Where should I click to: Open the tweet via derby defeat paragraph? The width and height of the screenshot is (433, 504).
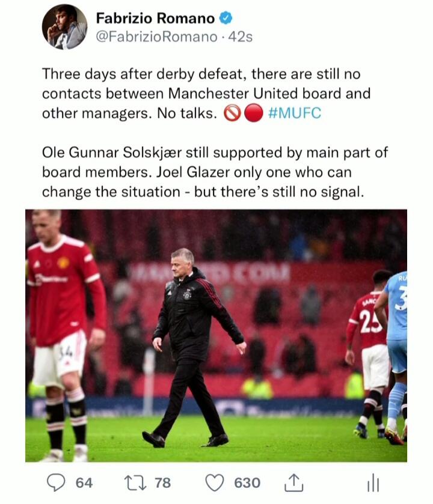[206, 94]
